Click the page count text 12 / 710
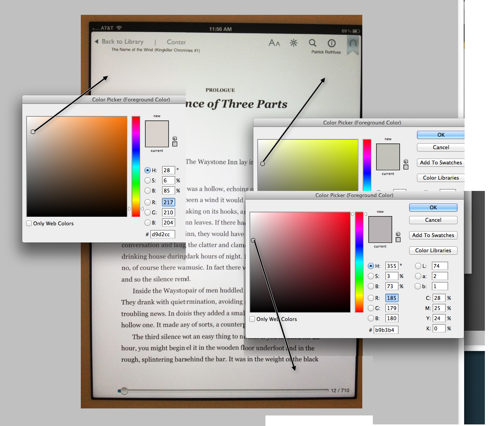Image resolution: width=504 pixels, height=426 pixels. click(340, 390)
